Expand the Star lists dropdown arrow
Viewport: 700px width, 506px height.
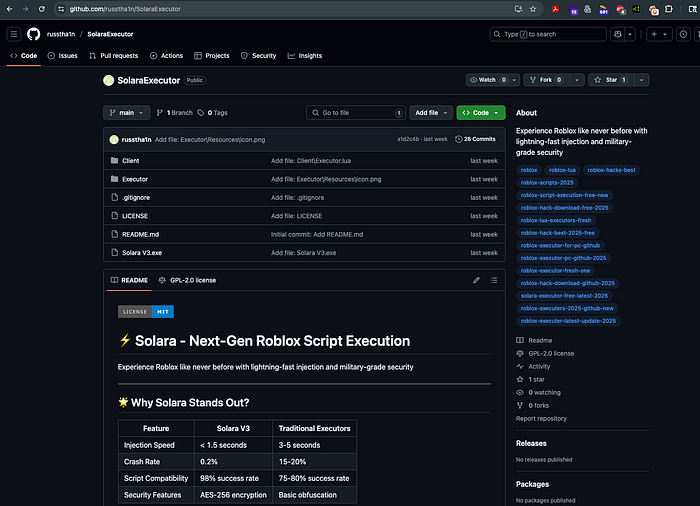point(642,80)
